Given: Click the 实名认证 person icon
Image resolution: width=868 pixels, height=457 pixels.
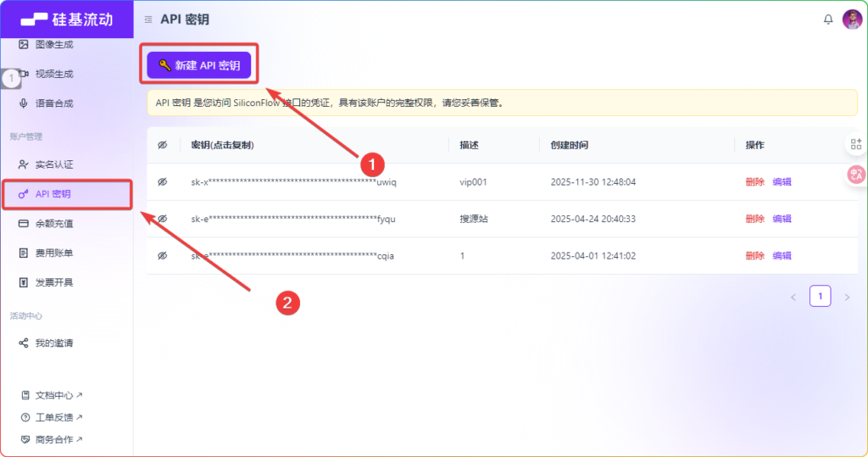Looking at the screenshot, I should [23, 164].
